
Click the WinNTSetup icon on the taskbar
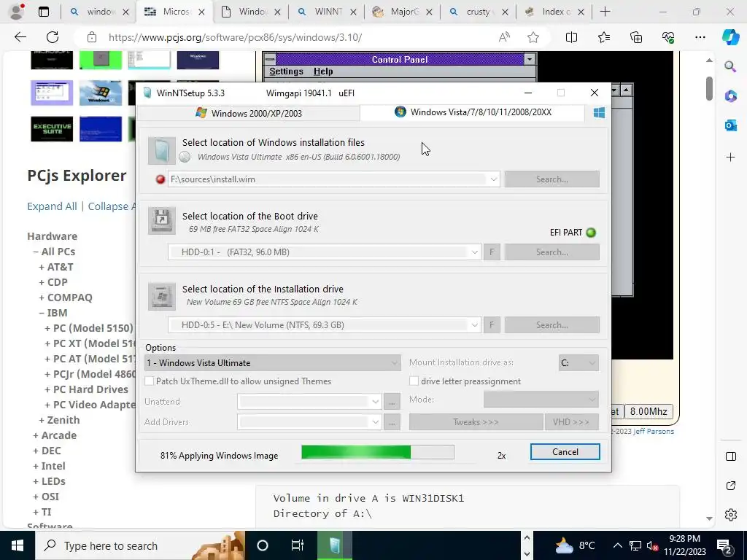coord(334,545)
